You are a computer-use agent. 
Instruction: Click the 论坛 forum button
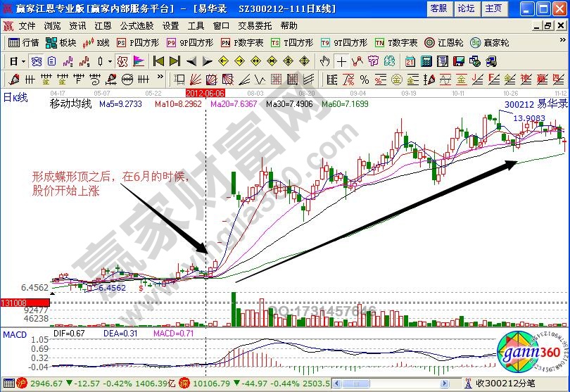click(466, 8)
